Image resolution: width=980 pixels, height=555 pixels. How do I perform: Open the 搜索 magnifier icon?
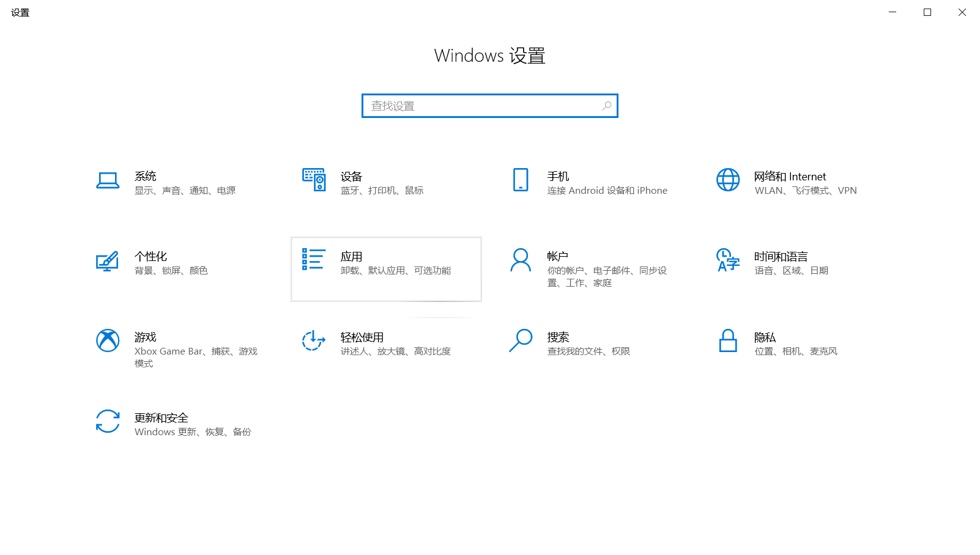pyautogui.click(x=521, y=340)
